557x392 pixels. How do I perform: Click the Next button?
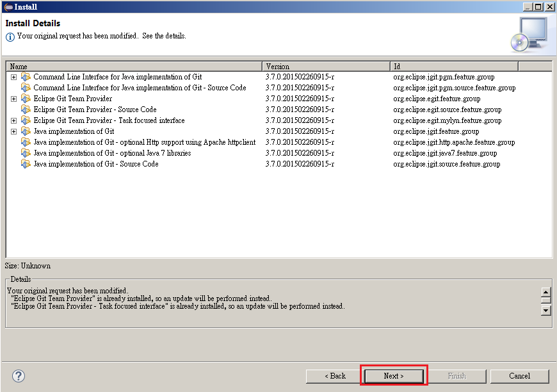coord(394,376)
